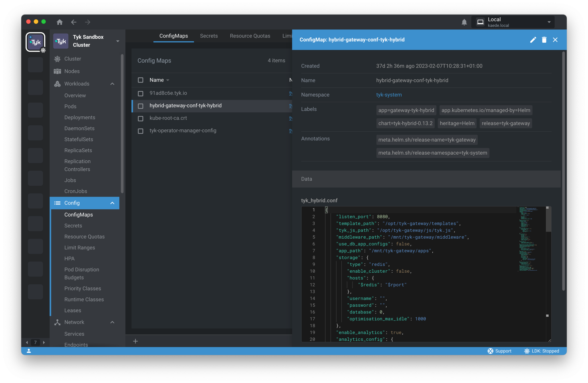Go to home icon in top bar

[60, 22]
